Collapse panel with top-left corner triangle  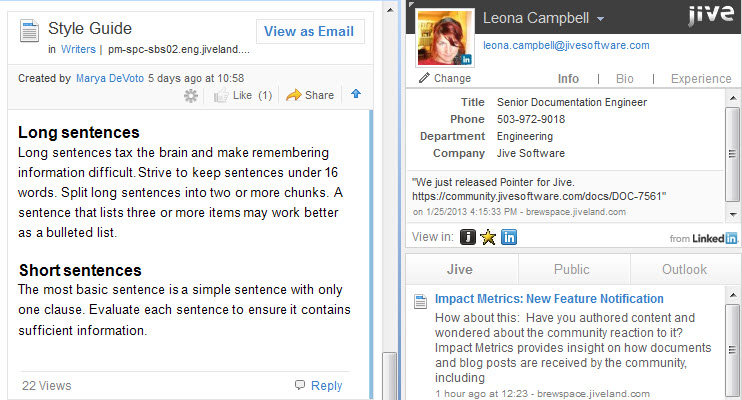click(411, 4)
